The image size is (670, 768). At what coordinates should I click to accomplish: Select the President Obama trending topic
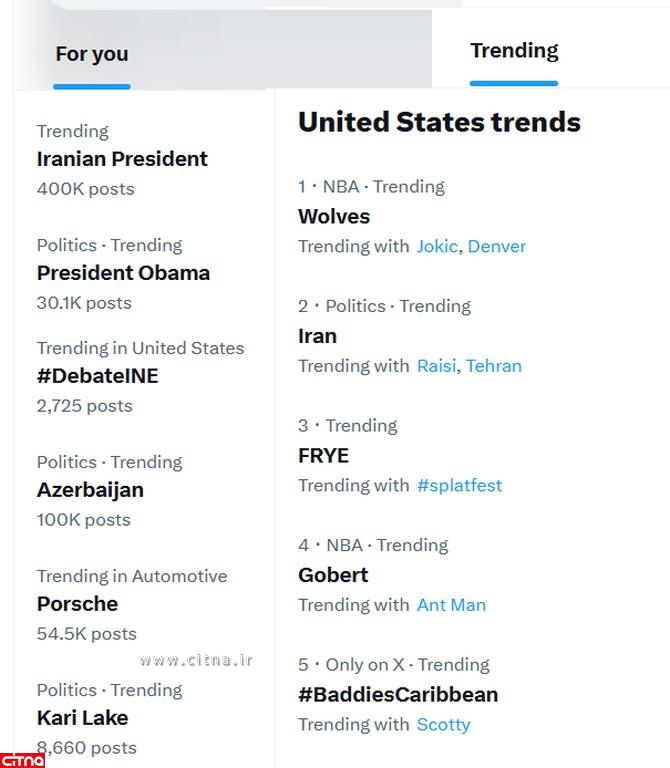click(123, 273)
